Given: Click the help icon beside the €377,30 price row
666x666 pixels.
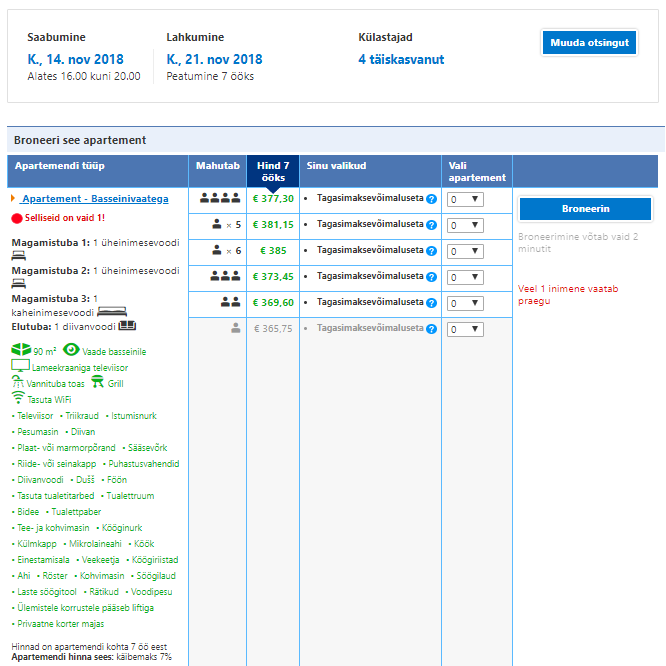Looking at the screenshot, I should (x=432, y=199).
